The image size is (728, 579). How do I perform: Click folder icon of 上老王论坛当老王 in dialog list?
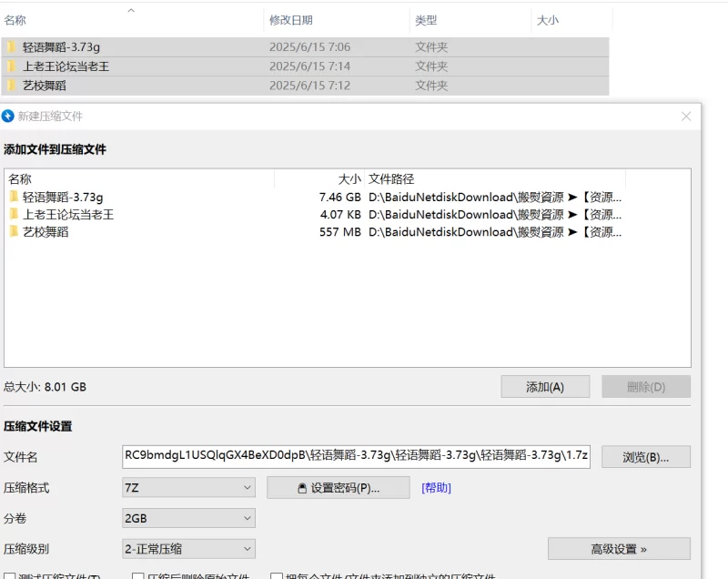[14, 214]
